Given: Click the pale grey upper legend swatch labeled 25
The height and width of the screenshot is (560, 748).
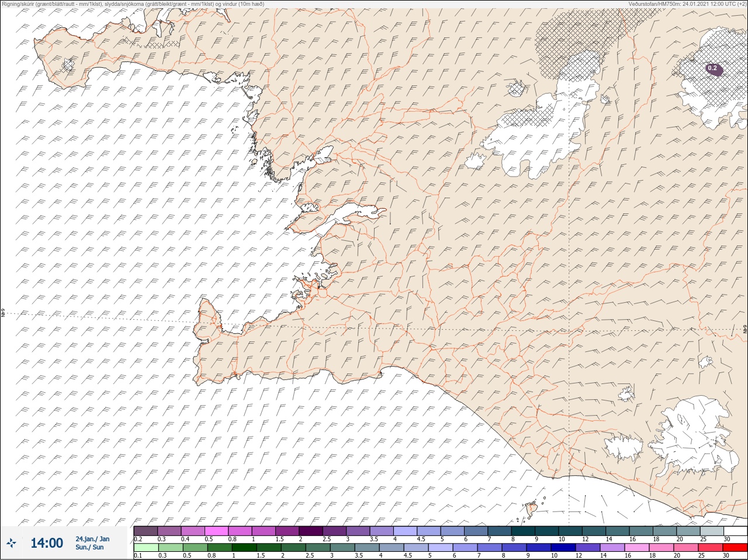Looking at the screenshot, I should coord(712,531).
